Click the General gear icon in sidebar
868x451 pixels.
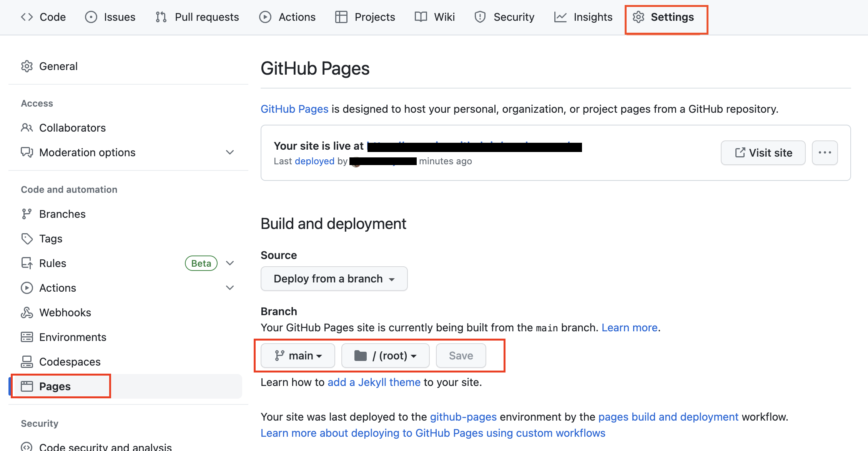(x=27, y=66)
